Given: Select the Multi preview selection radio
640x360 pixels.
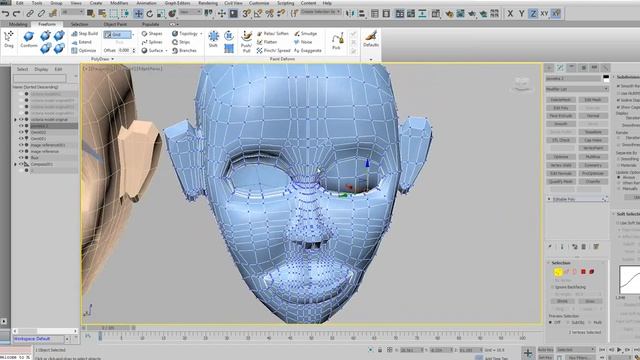Looking at the screenshot, I should [590, 322].
